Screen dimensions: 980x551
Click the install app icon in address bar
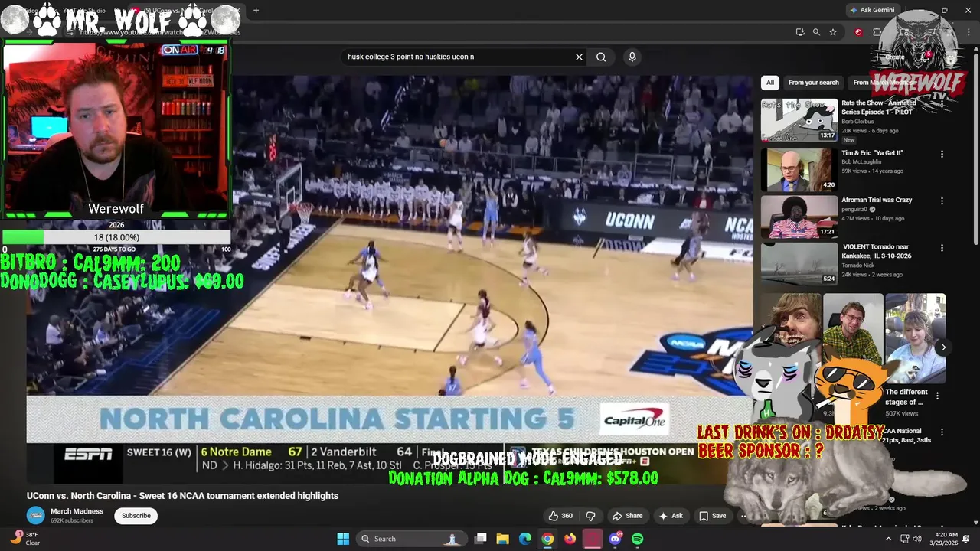click(800, 32)
